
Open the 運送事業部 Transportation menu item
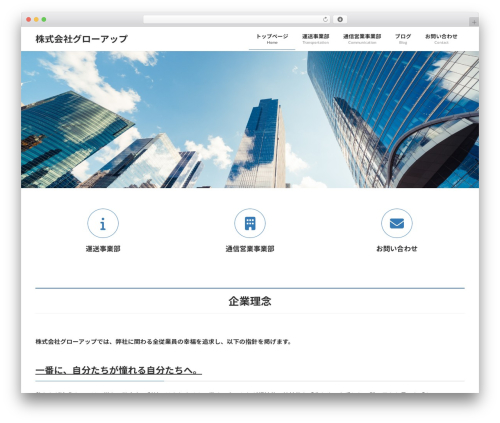[316, 39]
